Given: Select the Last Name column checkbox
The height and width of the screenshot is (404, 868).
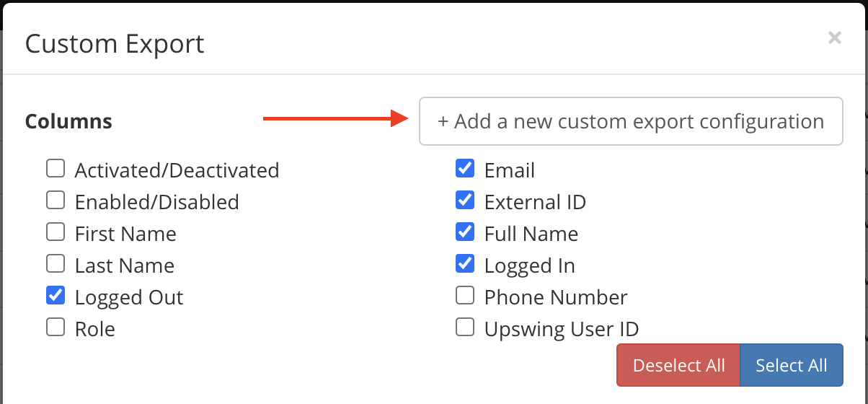Looking at the screenshot, I should point(56,264).
